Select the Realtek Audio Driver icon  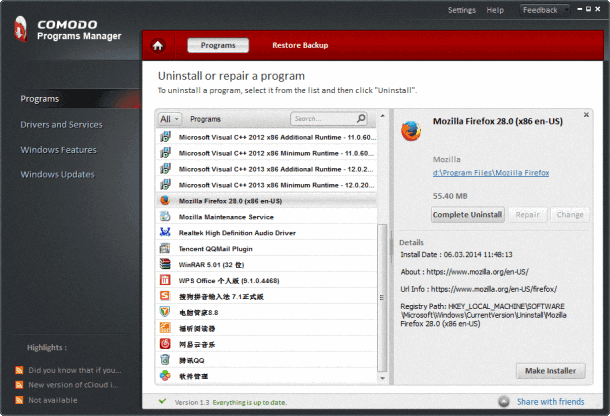[165, 232]
